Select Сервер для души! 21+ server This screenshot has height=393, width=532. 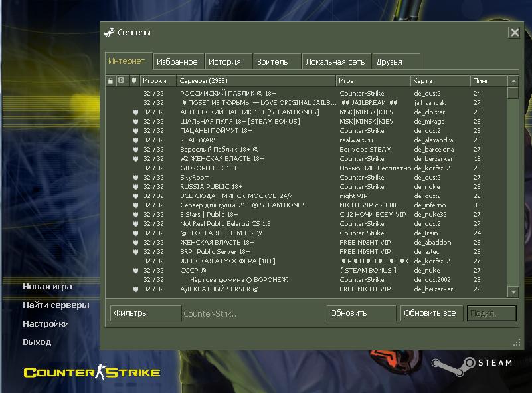point(307,205)
